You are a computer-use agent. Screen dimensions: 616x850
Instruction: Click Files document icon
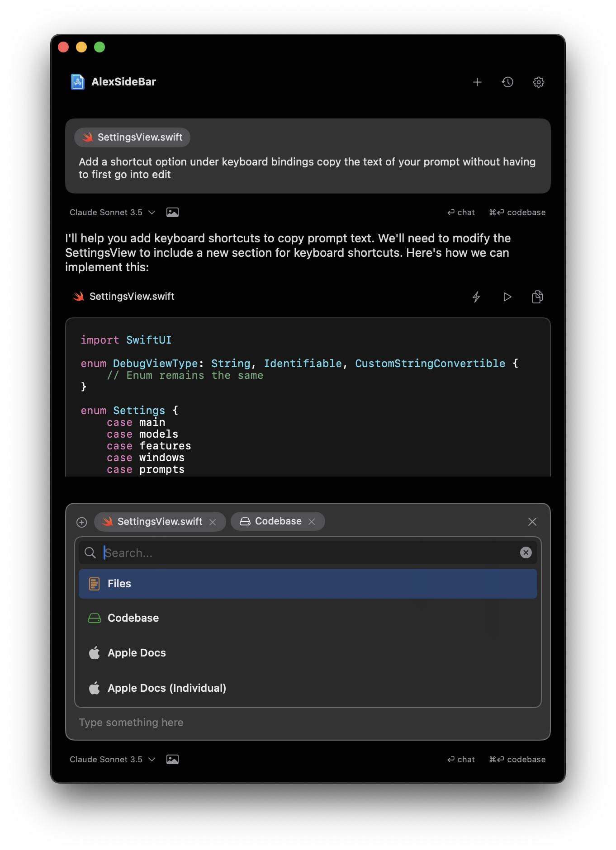coord(94,584)
